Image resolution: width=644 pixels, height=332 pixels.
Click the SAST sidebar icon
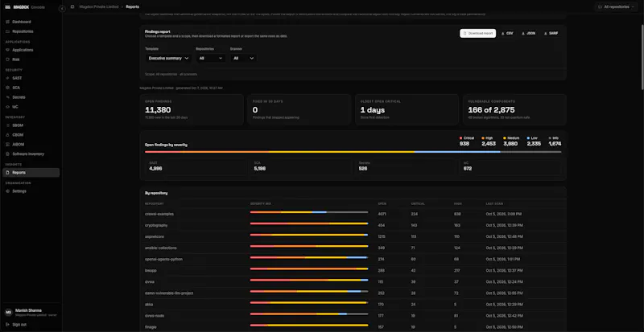pos(8,78)
